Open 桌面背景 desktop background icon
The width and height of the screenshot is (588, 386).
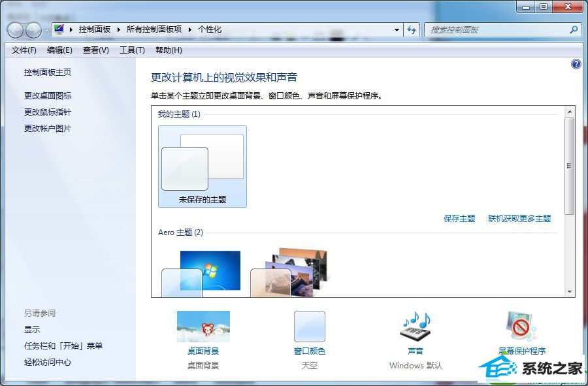click(x=203, y=327)
